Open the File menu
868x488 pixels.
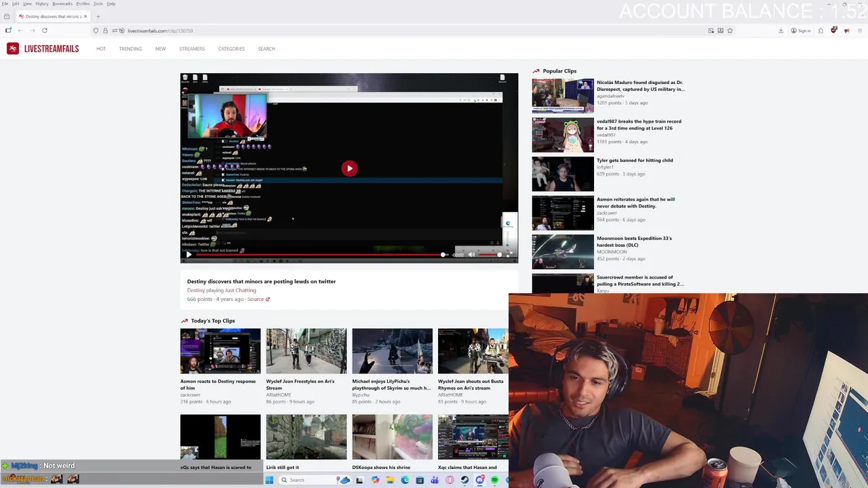point(5,3)
